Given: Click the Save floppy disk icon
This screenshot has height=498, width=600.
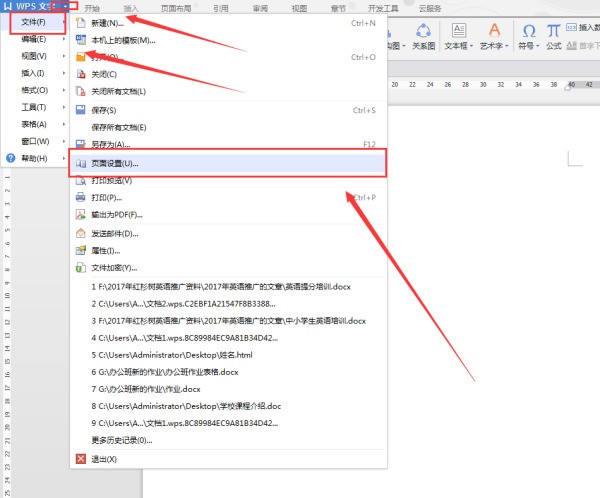Looking at the screenshot, I should click(81, 110).
